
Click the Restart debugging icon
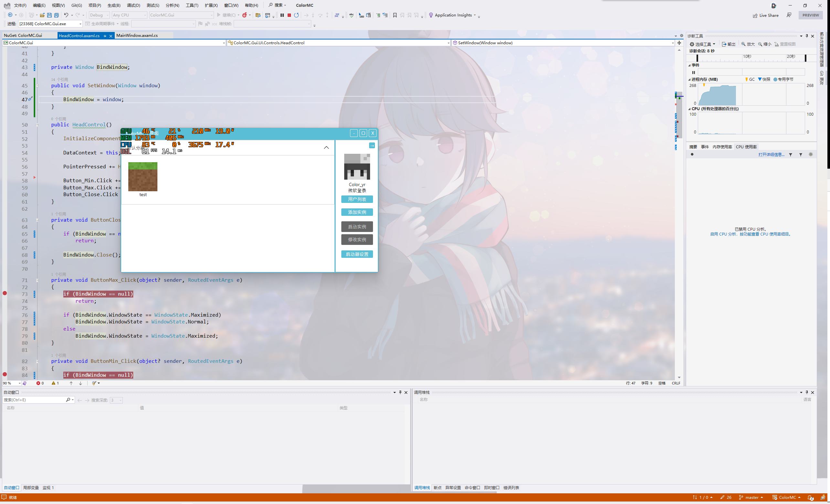[x=296, y=15]
